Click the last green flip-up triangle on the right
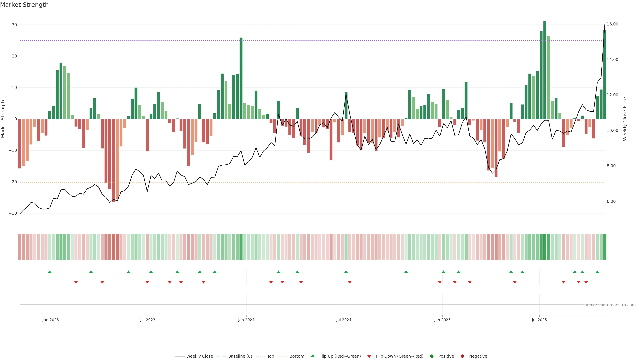 [x=597, y=272]
